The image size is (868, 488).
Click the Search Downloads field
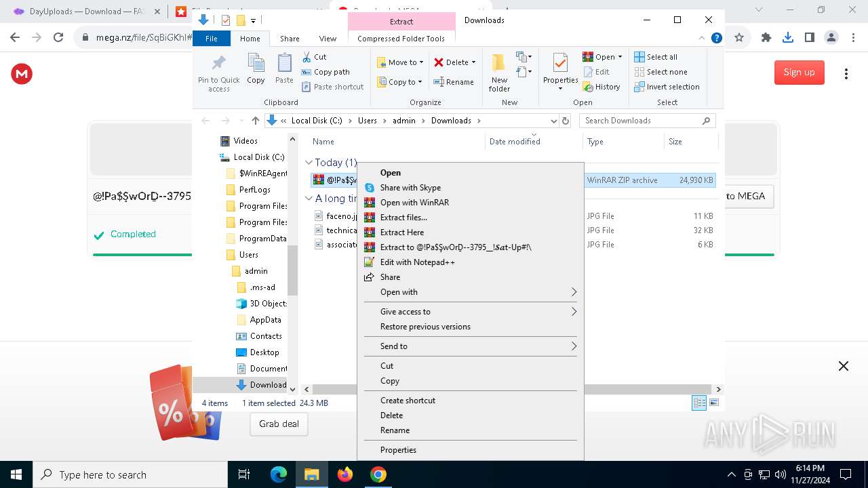648,121
